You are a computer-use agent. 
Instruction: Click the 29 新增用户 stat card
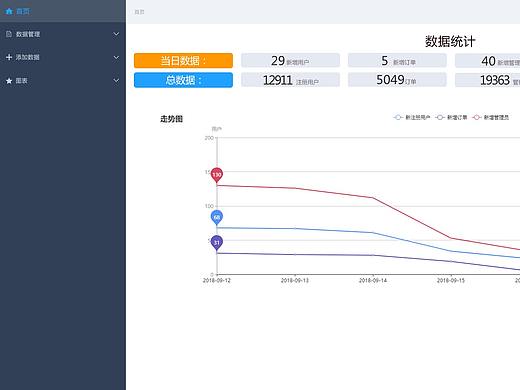[290, 61]
